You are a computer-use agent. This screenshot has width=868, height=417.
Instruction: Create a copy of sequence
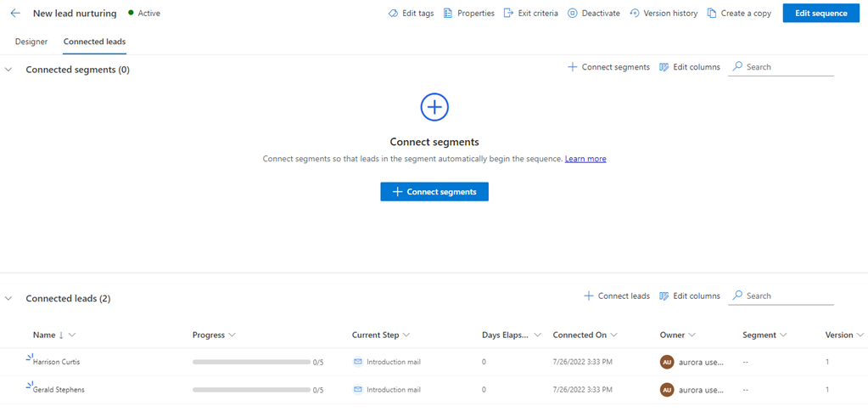739,14
